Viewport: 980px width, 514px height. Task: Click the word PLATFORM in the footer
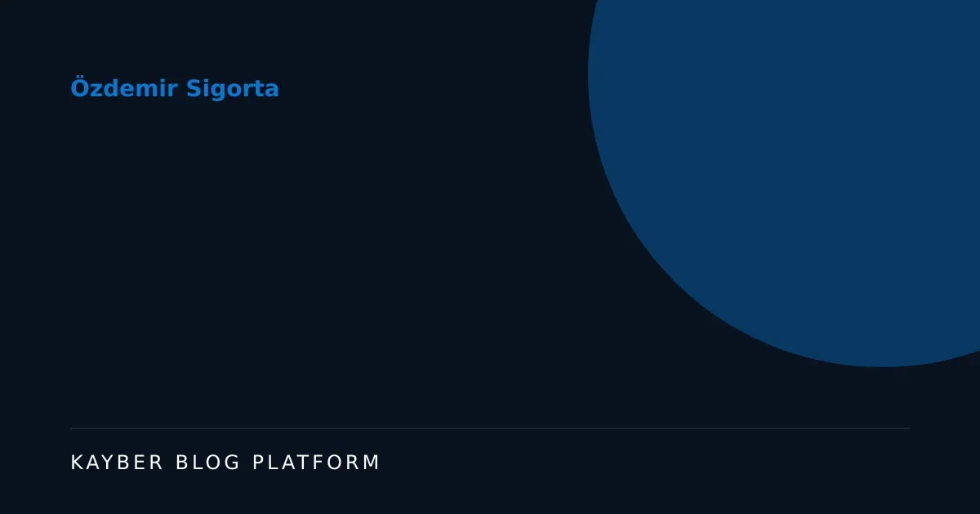point(317,463)
